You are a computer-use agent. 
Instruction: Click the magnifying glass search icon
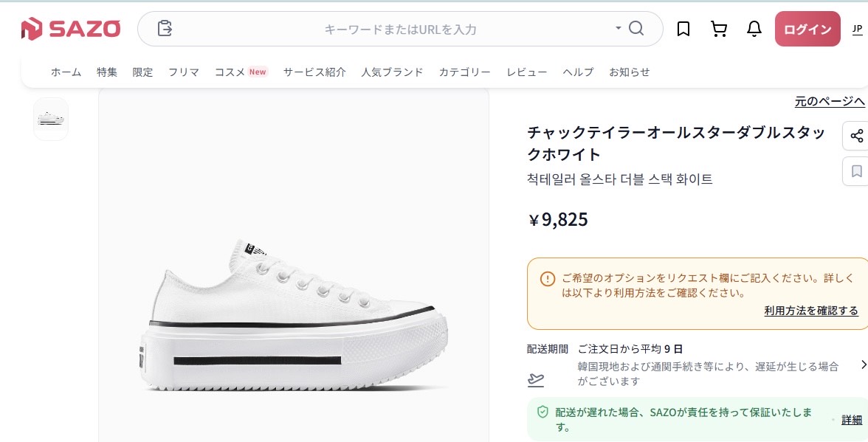tap(635, 29)
